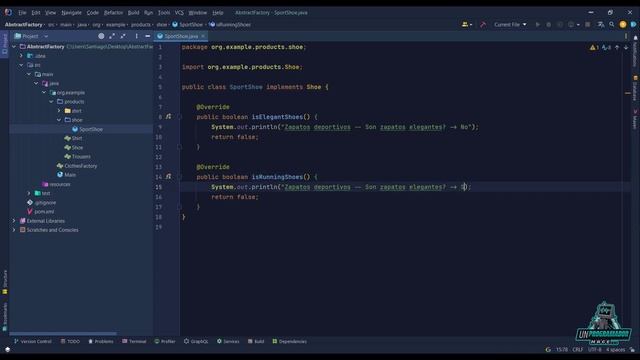Click the Stop square button
The height and width of the screenshot is (360, 640).
[x=588, y=24]
